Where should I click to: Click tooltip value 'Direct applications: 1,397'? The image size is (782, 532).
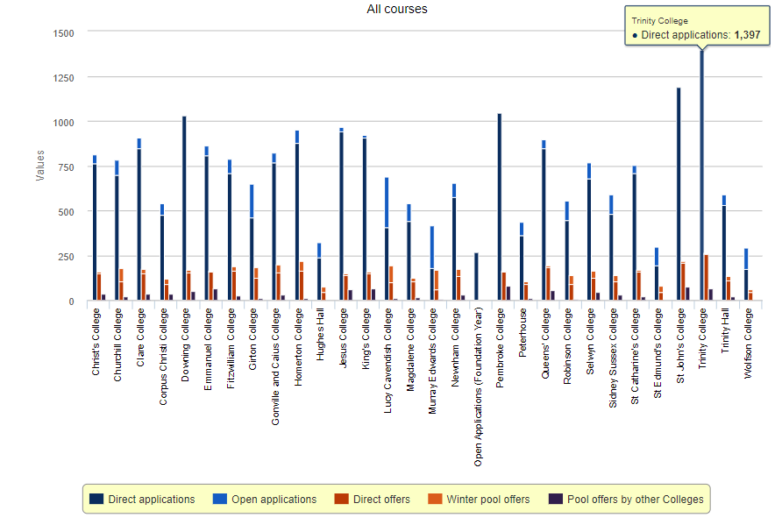(696, 35)
